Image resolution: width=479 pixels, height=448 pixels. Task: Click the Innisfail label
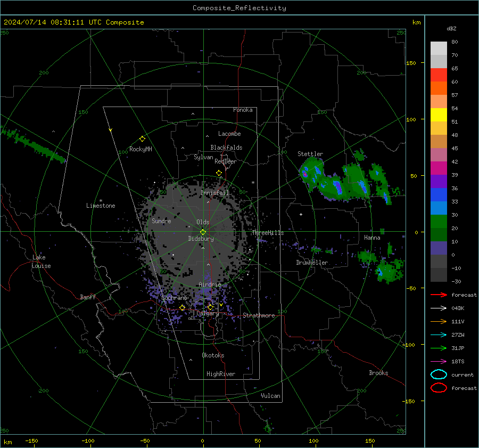pos(215,193)
